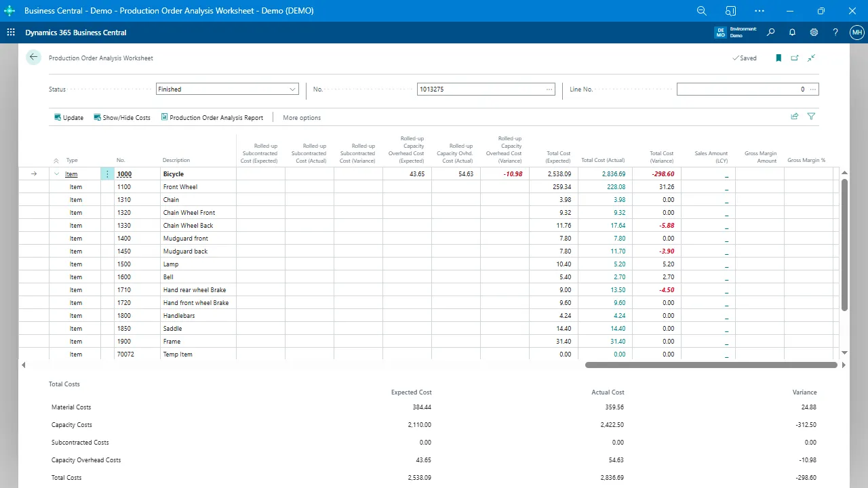Click the Update action button
Screen dimensions: 868x488
click(x=68, y=118)
